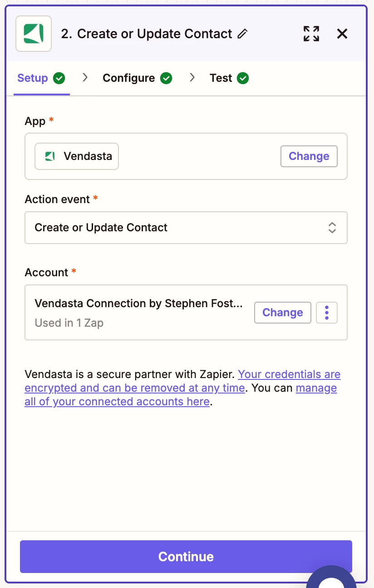Click the up-down arrows on Action event field
Image resolution: width=374 pixels, height=588 pixels.
coord(332,228)
